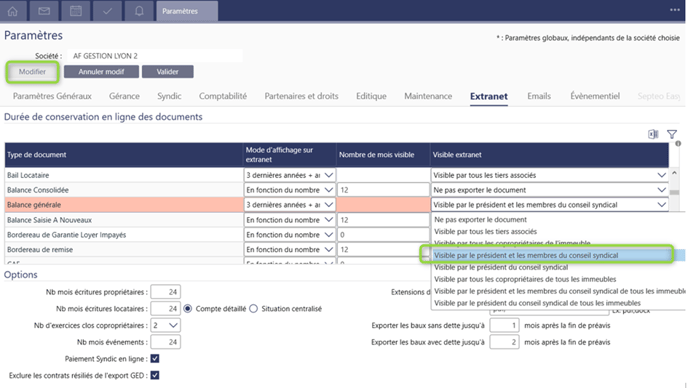Open the checkmark tasks icon
The width and height of the screenshot is (688, 388).
107,11
